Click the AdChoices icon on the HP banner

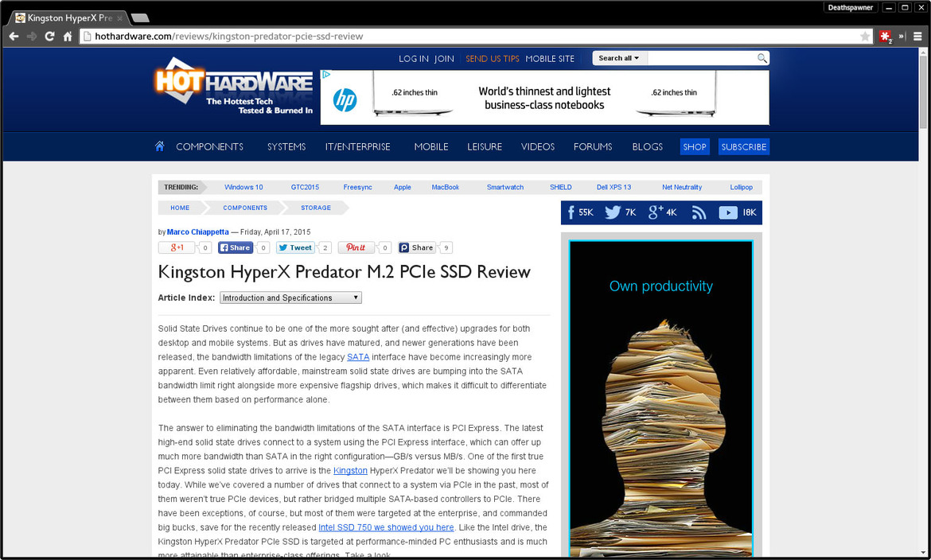(326, 75)
